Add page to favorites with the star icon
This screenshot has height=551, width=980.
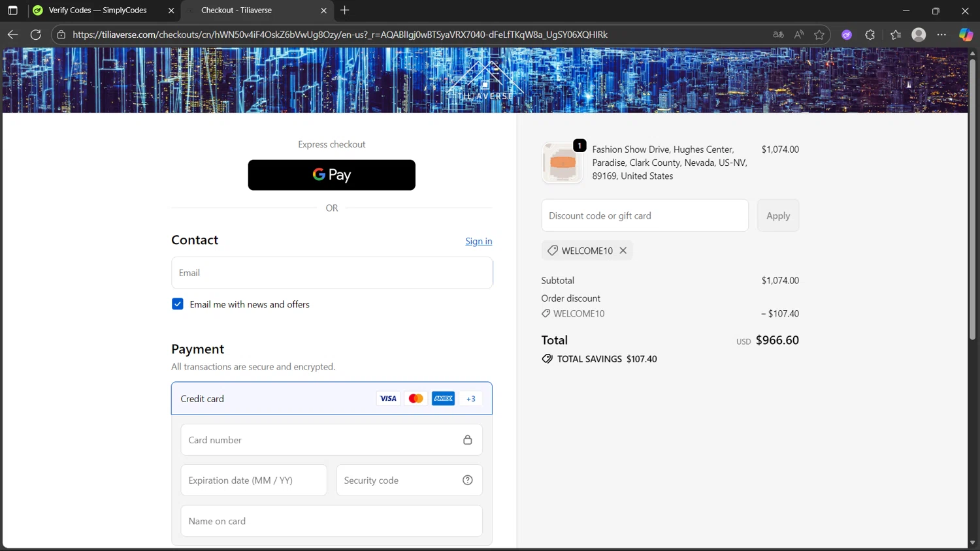[x=819, y=35]
